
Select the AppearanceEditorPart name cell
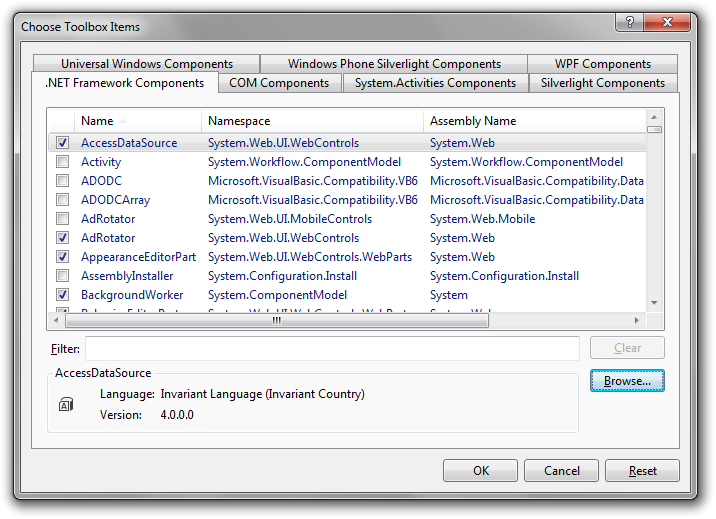pos(138,257)
